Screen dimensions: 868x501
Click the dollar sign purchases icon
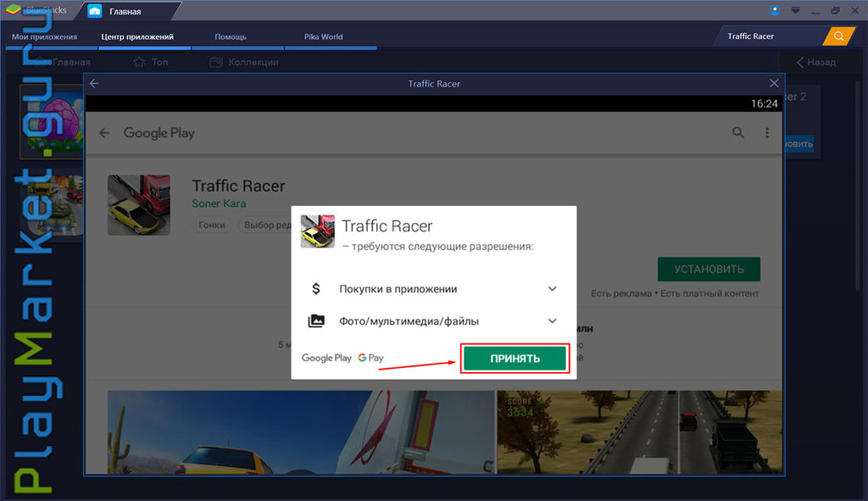pos(316,288)
